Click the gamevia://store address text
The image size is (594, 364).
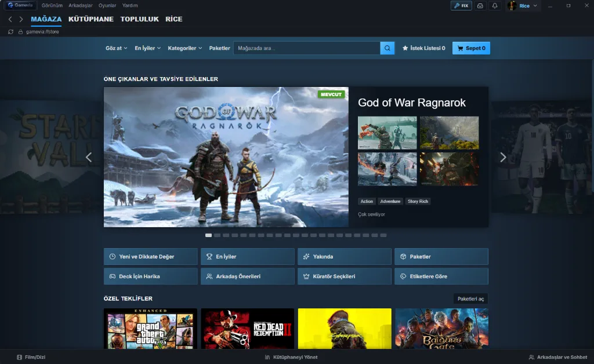(x=42, y=32)
